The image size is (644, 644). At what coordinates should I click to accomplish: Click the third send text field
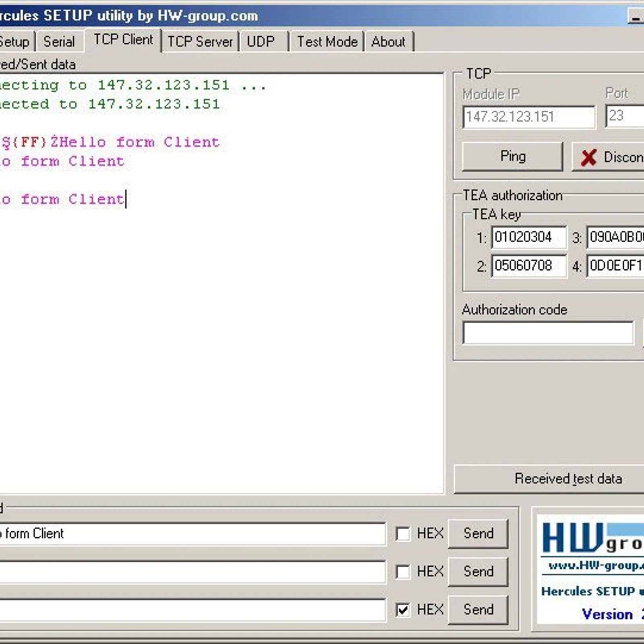pyautogui.click(x=192, y=610)
